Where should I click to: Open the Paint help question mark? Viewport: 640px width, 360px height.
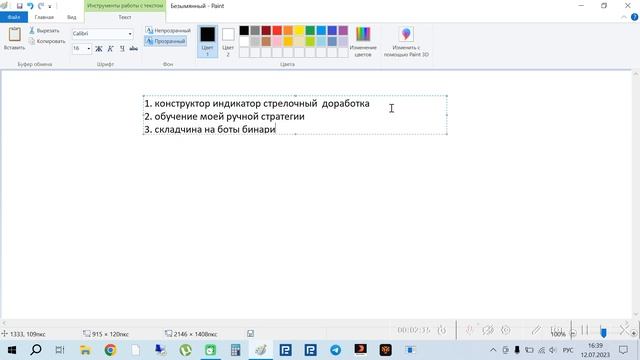pyautogui.click(x=634, y=17)
